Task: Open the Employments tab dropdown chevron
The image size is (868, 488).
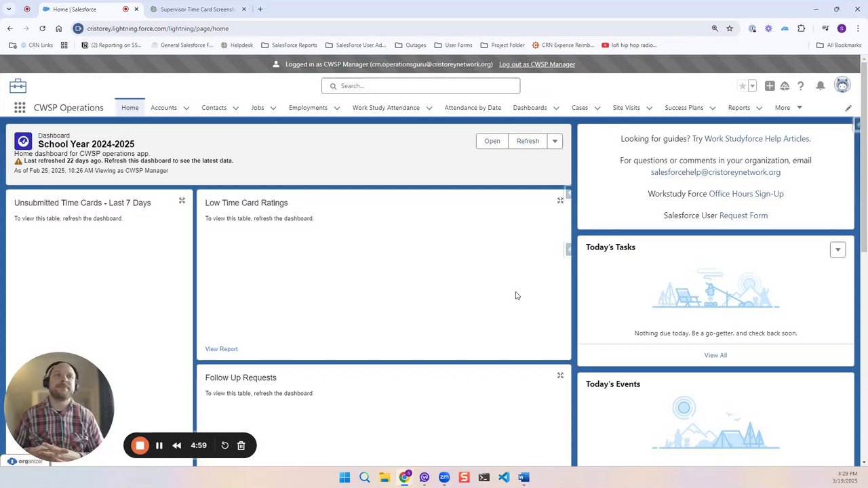Action: click(336, 108)
